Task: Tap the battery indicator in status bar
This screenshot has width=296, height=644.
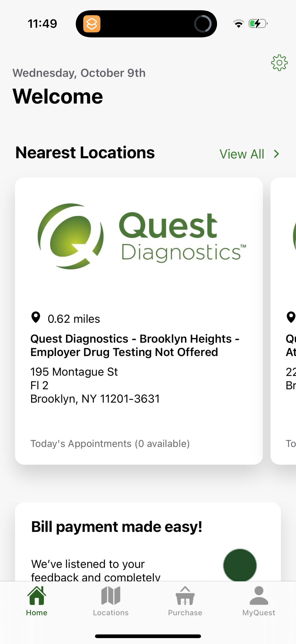Action: pos(257,23)
